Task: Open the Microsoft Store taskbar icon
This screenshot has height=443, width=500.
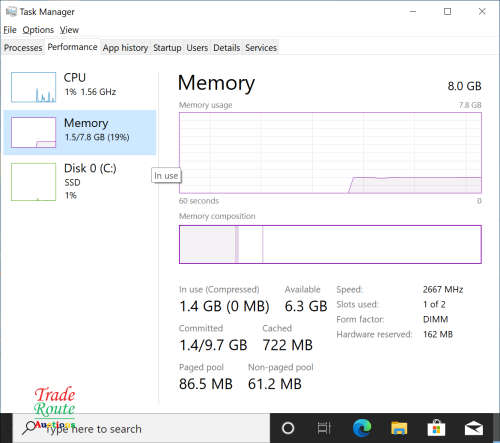Action: [436, 428]
